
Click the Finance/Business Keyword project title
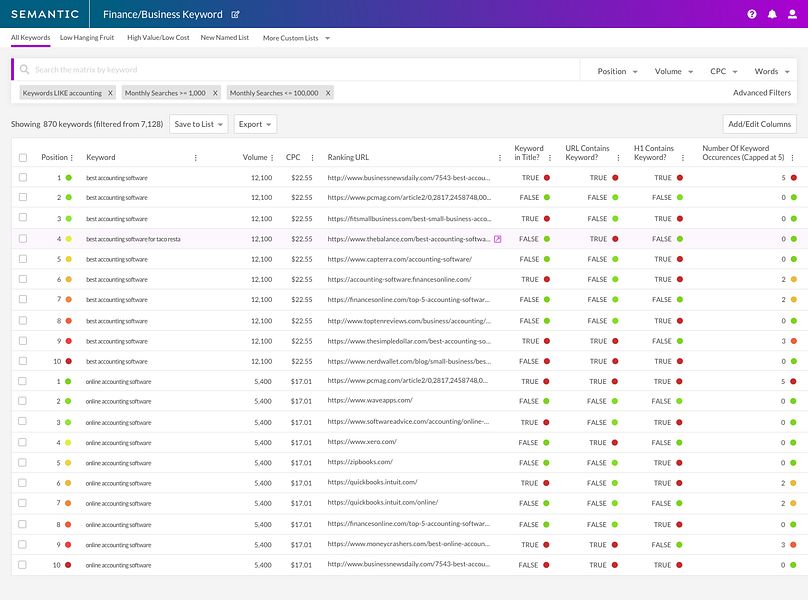coord(163,14)
